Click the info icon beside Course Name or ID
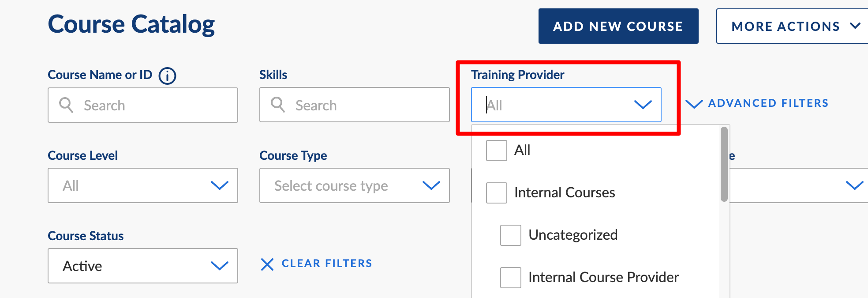868x298 pixels. (167, 75)
